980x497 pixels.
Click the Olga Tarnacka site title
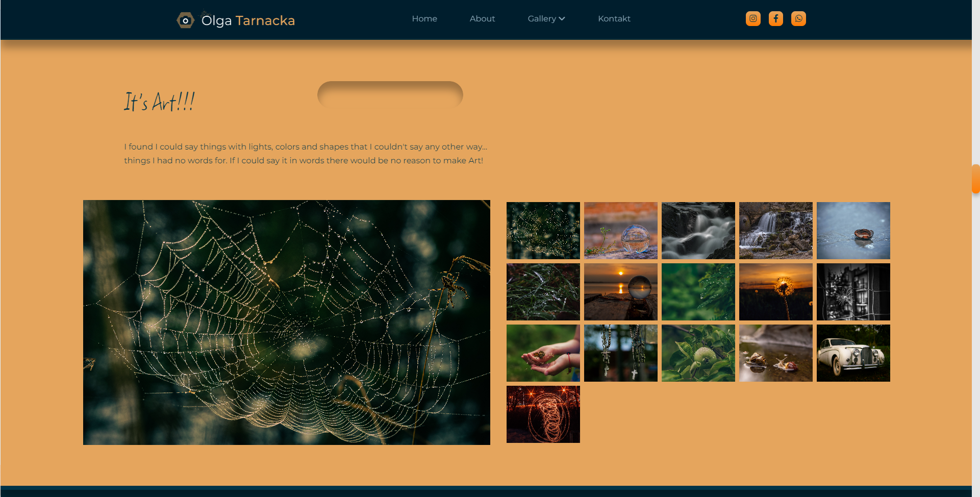click(249, 20)
